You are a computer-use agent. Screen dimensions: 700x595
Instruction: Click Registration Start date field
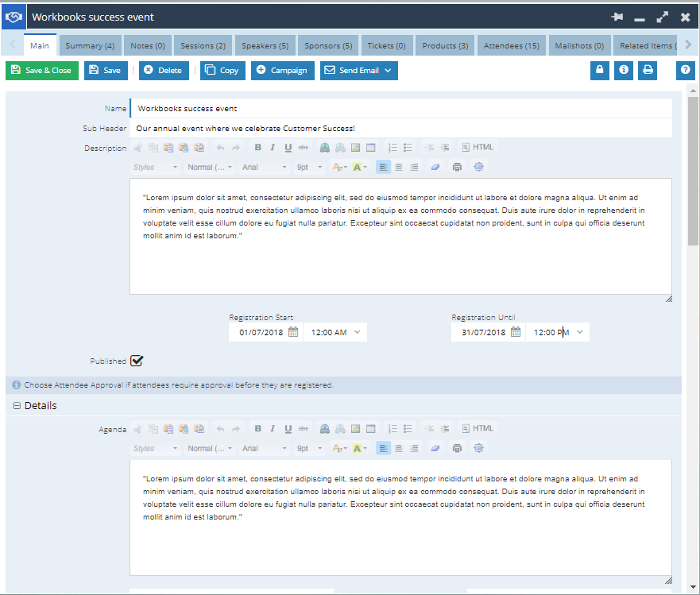pos(261,332)
